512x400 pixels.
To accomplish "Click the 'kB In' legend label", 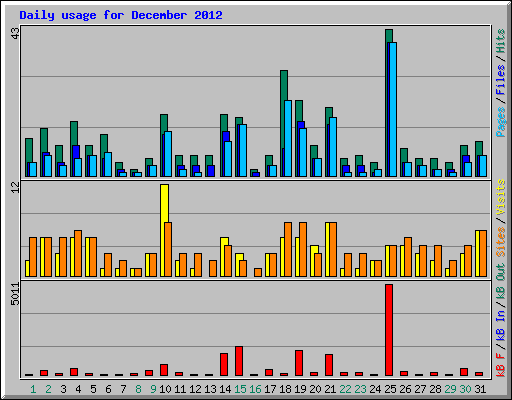I will click(501, 325).
